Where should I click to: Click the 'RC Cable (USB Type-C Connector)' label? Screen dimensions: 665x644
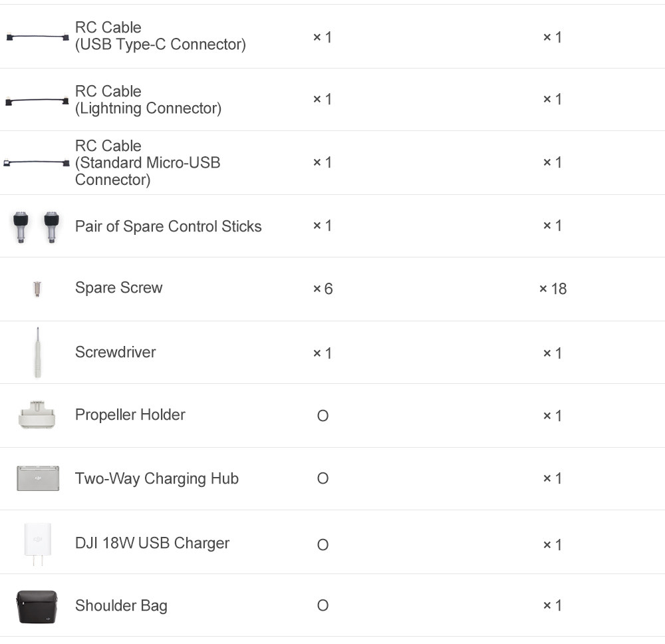click(x=160, y=36)
